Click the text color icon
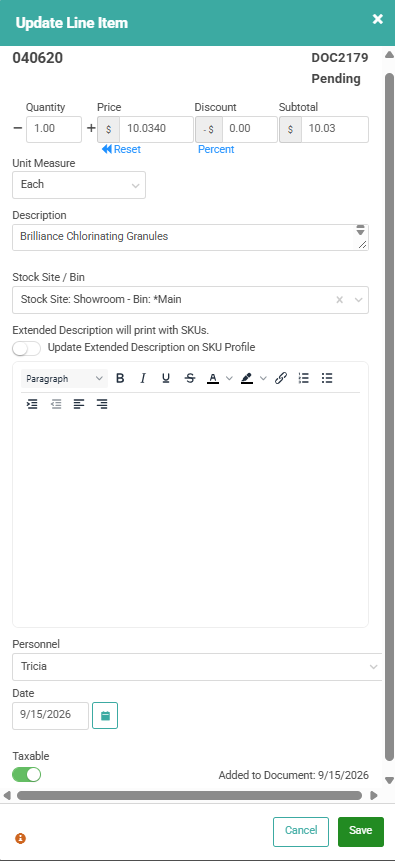 pyautogui.click(x=213, y=378)
